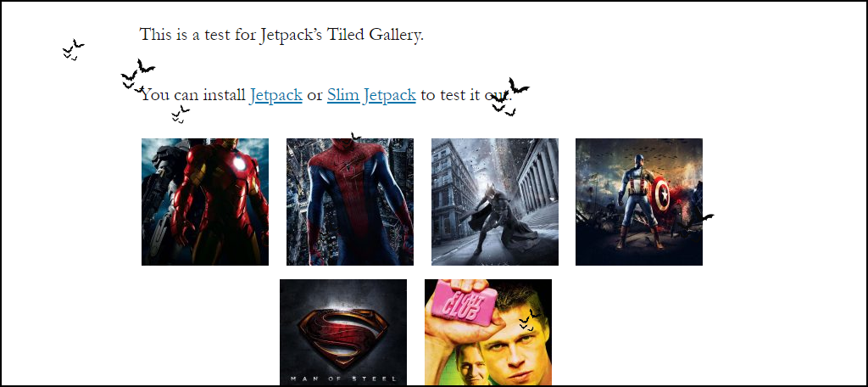Select the Captain America thumbnail
Image resolution: width=868 pixels, height=387 pixels.
click(639, 202)
